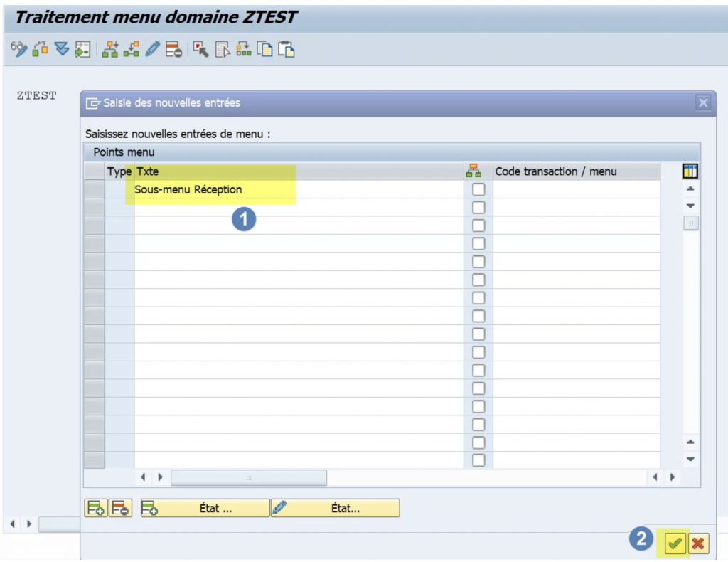Click the display/change glasses-pencil toolbar icon
The image size is (728, 562).
point(19,50)
